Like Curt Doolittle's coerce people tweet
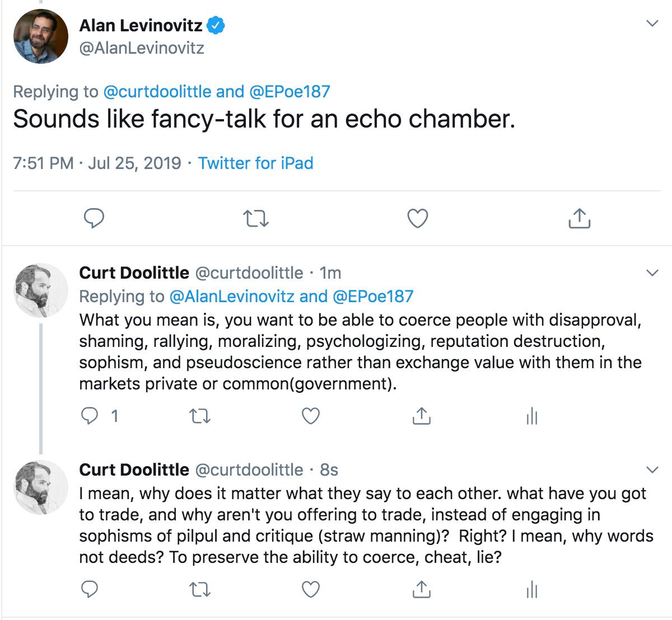This screenshot has height=620, width=672. click(311, 416)
